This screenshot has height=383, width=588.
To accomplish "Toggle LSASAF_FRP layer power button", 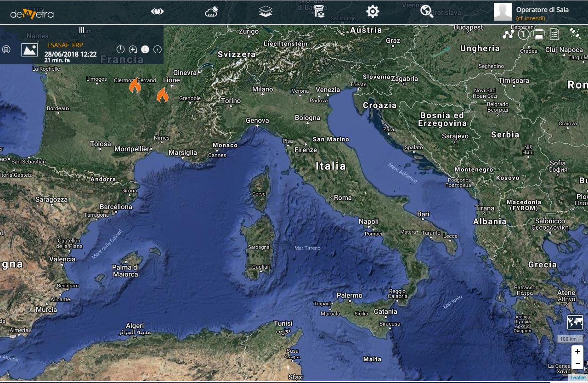I will click(x=120, y=49).
